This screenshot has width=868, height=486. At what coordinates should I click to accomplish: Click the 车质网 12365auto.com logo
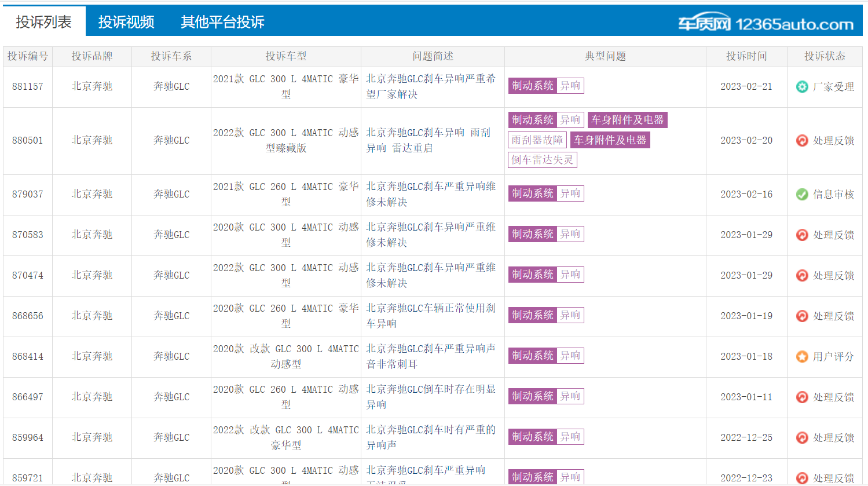[x=766, y=23]
